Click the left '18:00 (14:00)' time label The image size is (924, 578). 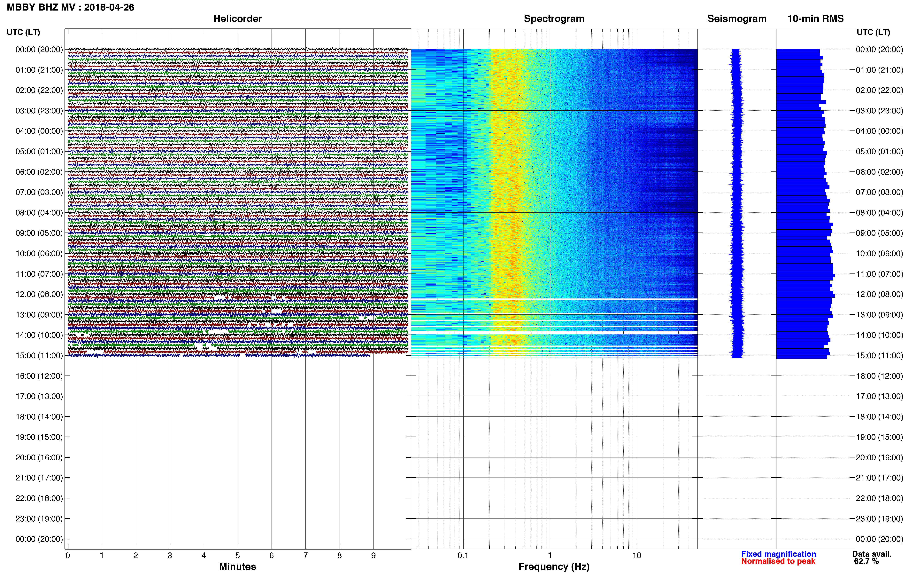pyautogui.click(x=39, y=417)
